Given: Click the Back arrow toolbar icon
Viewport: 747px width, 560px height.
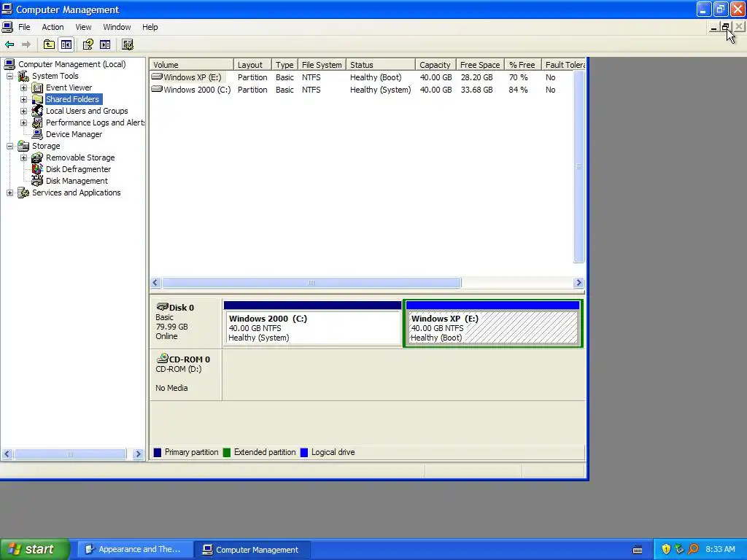Looking at the screenshot, I should [x=9, y=44].
